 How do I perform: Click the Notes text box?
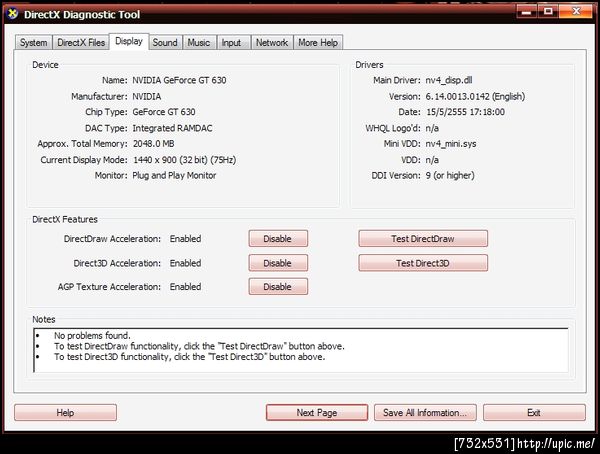301,350
